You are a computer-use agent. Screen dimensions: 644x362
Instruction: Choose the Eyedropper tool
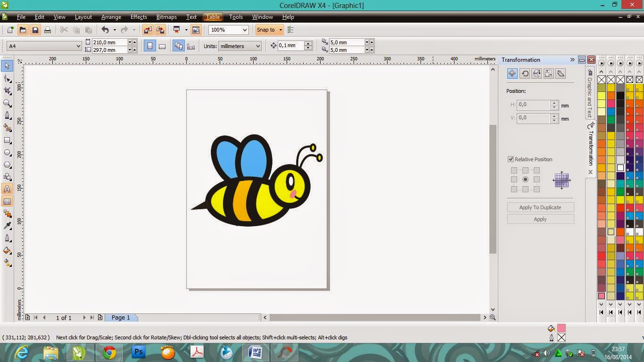click(7, 226)
